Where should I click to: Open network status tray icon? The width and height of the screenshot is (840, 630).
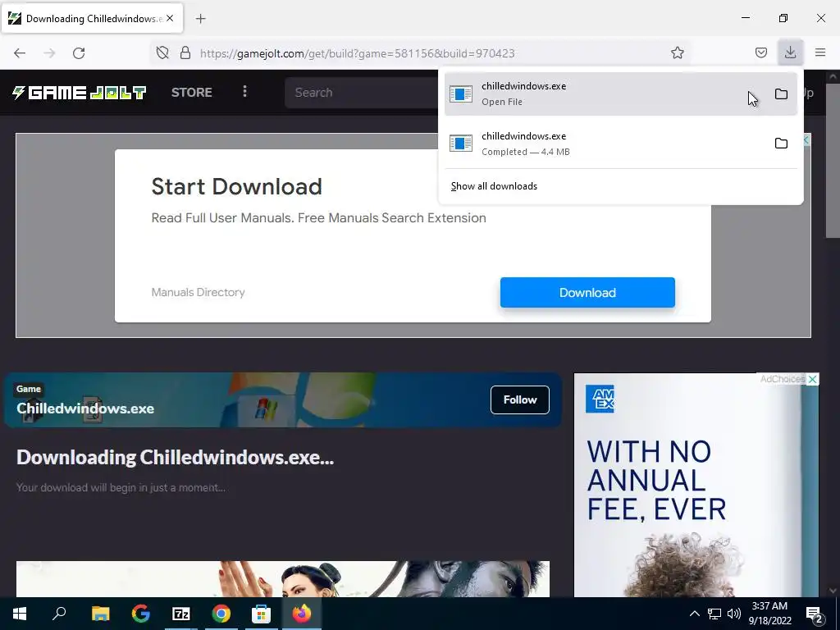click(x=714, y=614)
